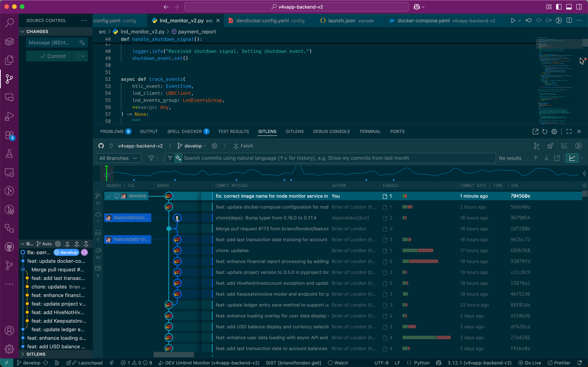Open the Testing beaker view
The width and height of the screenshot is (588, 367).
(9, 154)
